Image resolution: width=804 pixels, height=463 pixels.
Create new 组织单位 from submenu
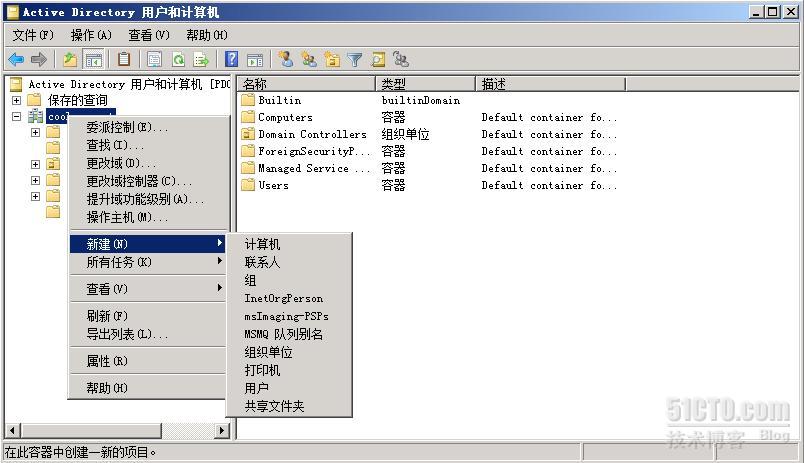(289, 352)
